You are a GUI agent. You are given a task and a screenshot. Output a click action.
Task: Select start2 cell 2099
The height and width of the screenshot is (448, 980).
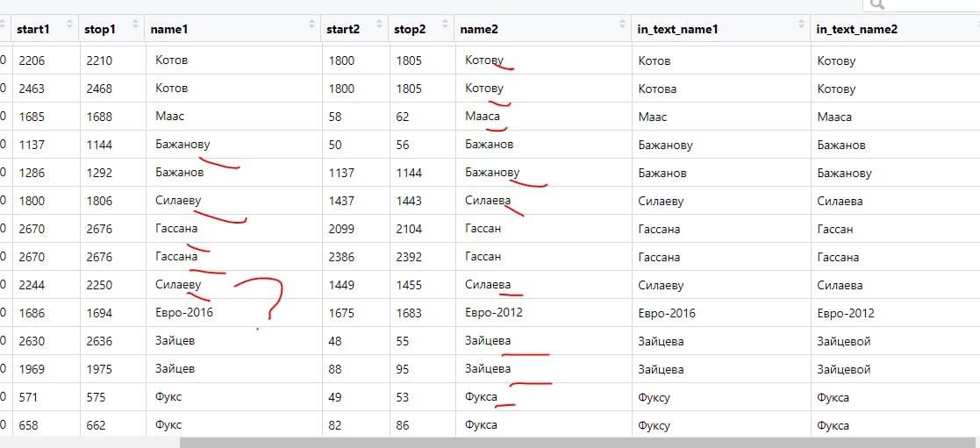[341, 230]
